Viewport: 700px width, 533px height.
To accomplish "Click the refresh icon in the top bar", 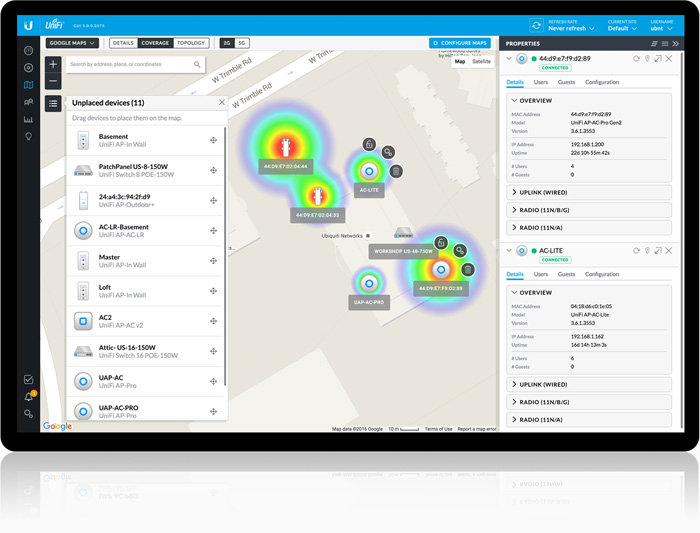I will [x=536, y=26].
